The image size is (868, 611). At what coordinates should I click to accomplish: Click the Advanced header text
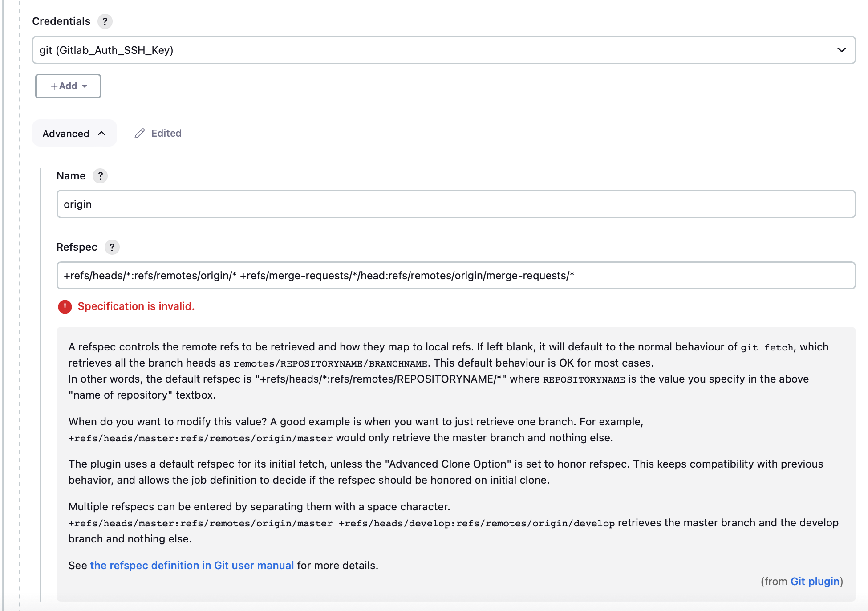tap(66, 133)
